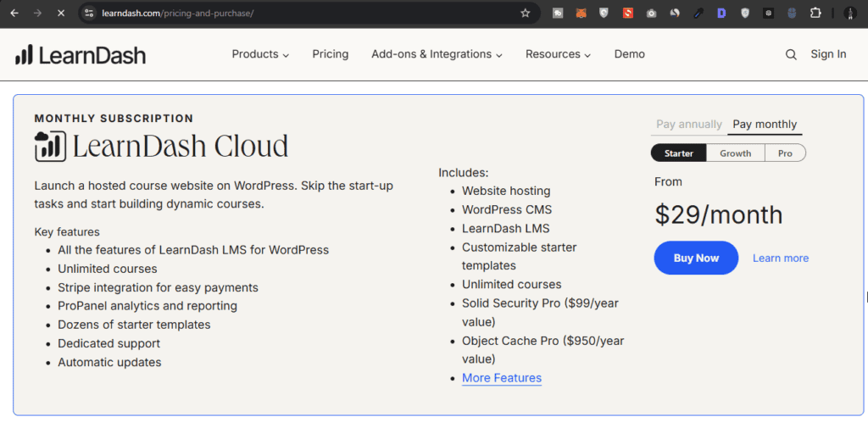
Task: Open the site search magnifier icon
Action: tap(791, 54)
